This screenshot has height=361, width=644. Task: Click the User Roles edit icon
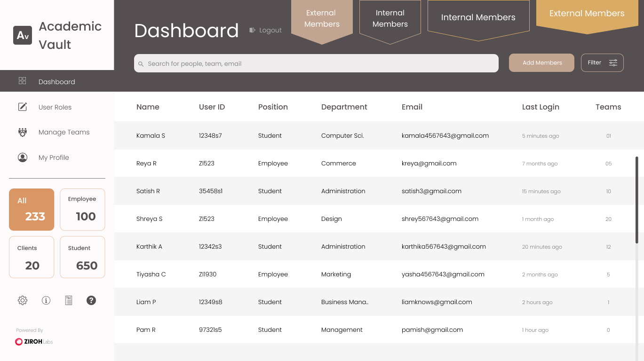click(x=23, y=107)
